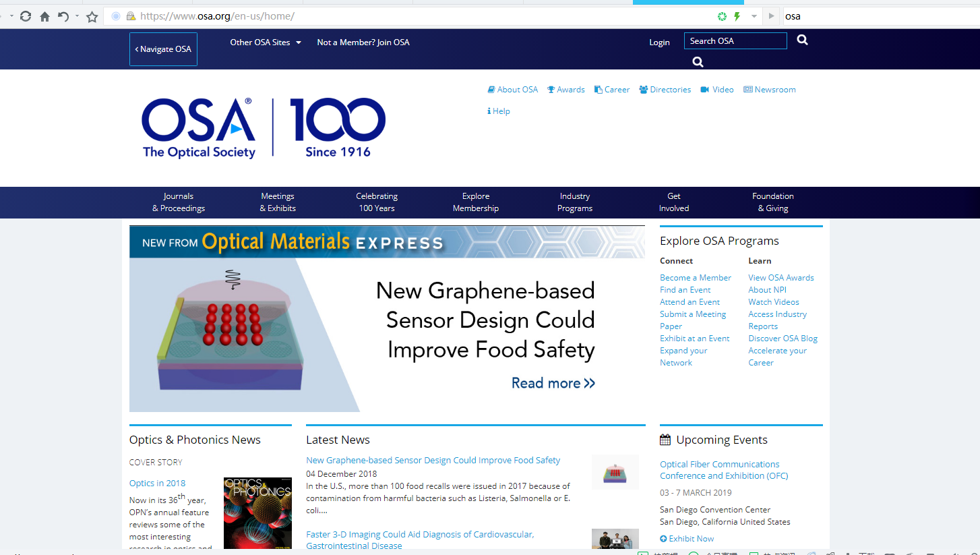Open the Directories people icon link
This screenshot has height=555, width=980.
coord(665,90)
